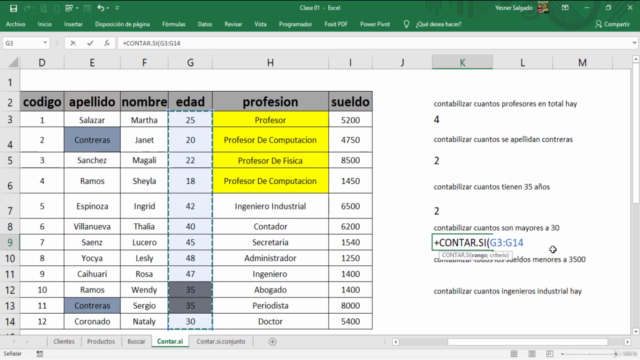
Task: Open the Power Pivot ribbon tab
Action: pos(375,24)
